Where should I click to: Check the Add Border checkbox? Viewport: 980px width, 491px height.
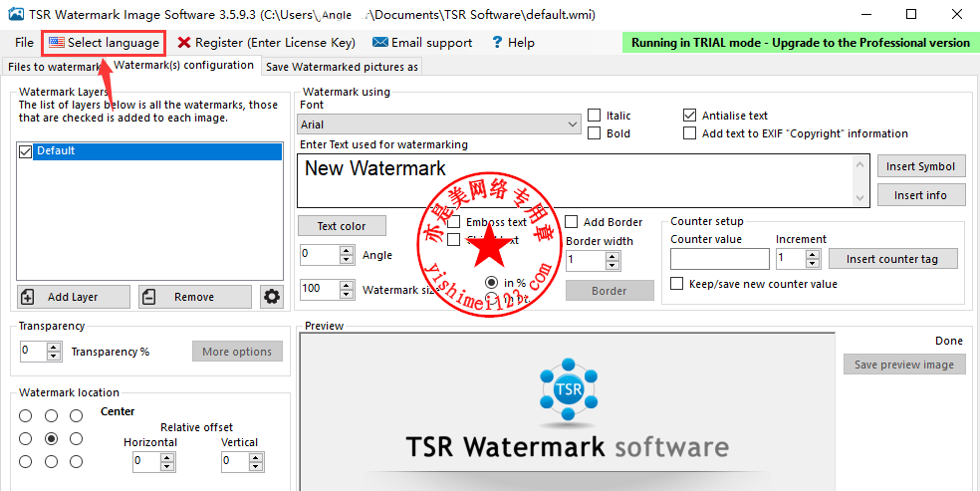click(x=572, y=222)
